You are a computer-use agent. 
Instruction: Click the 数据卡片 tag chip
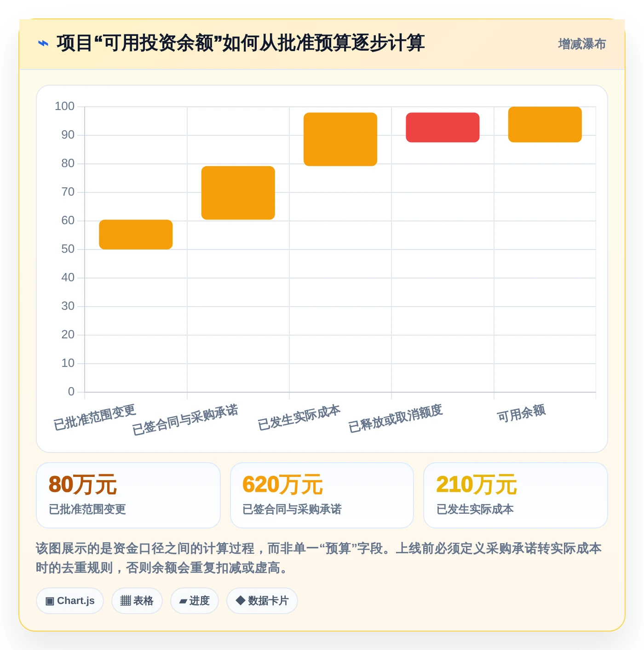pyautogui.click(x=262, y=601)
